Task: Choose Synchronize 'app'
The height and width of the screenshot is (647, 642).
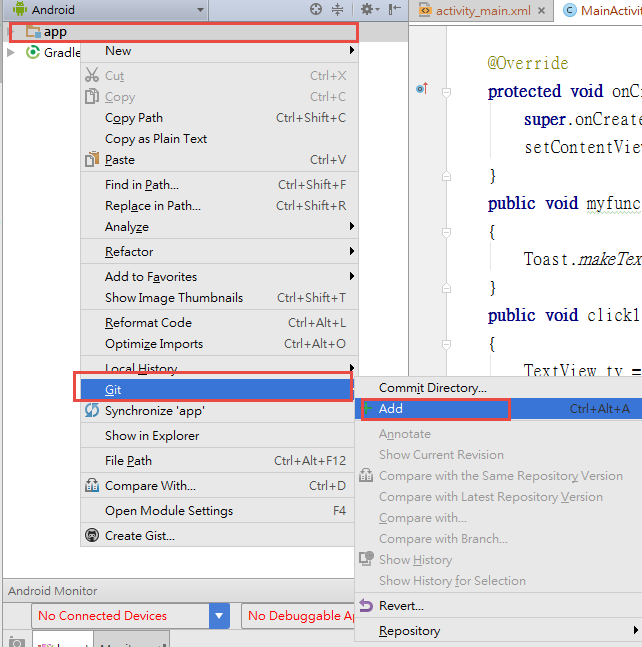Action: tap(218, 411)
